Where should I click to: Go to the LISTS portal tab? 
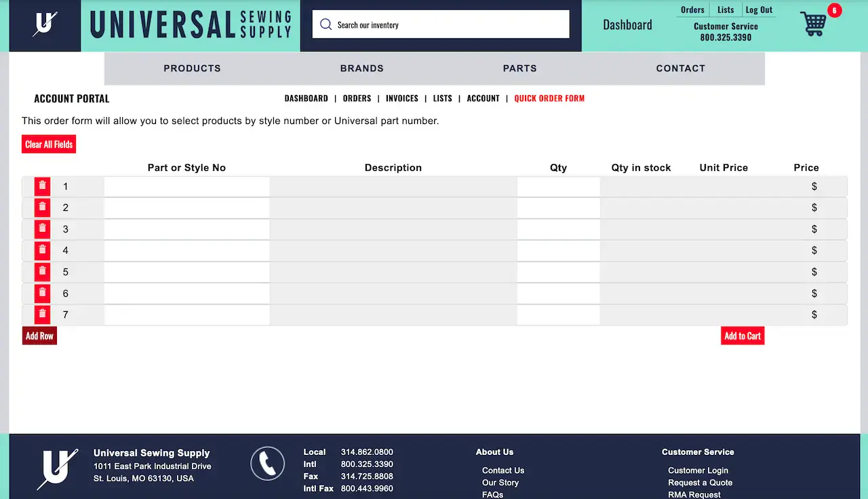443,98
